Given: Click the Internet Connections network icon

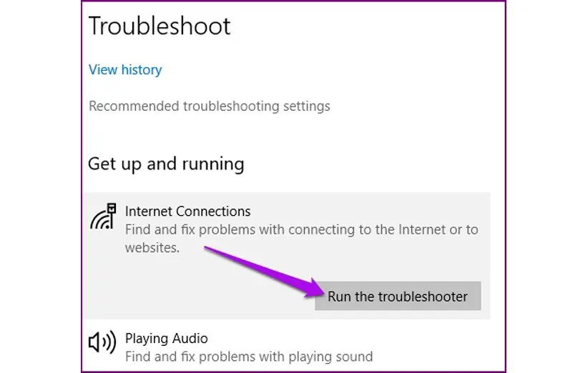Looking at the screenshot, I should tap(102, 217).
